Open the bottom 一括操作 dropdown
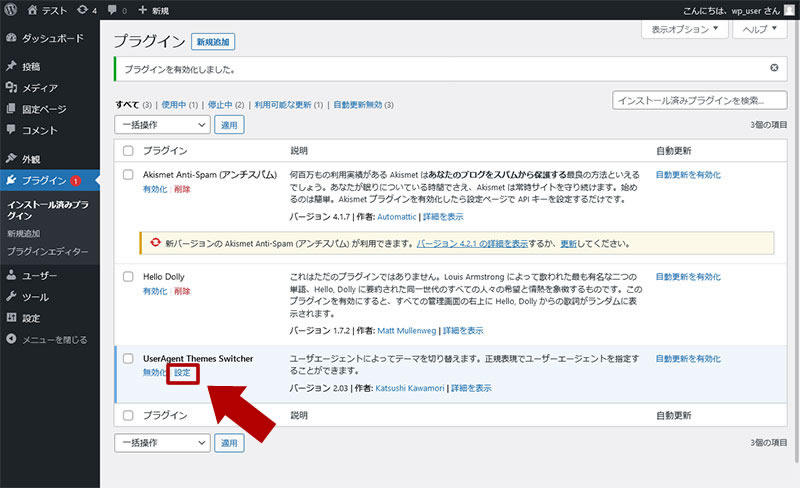 (x=162, y=443)
